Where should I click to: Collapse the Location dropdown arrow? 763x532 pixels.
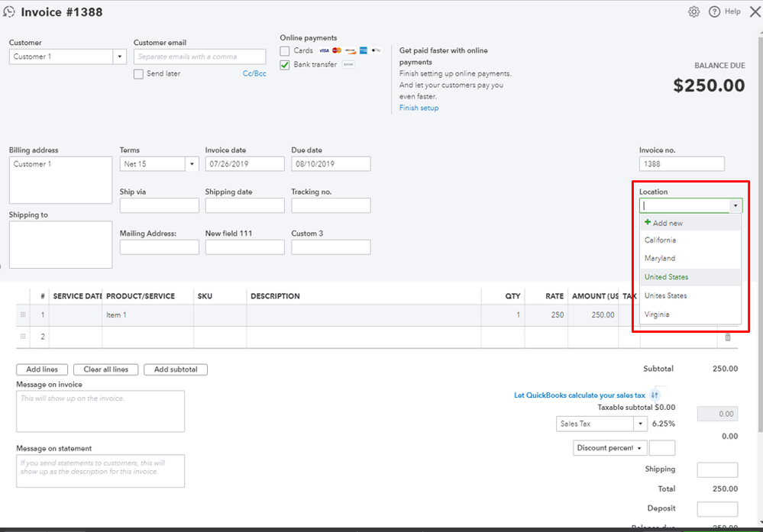[736, 205]
